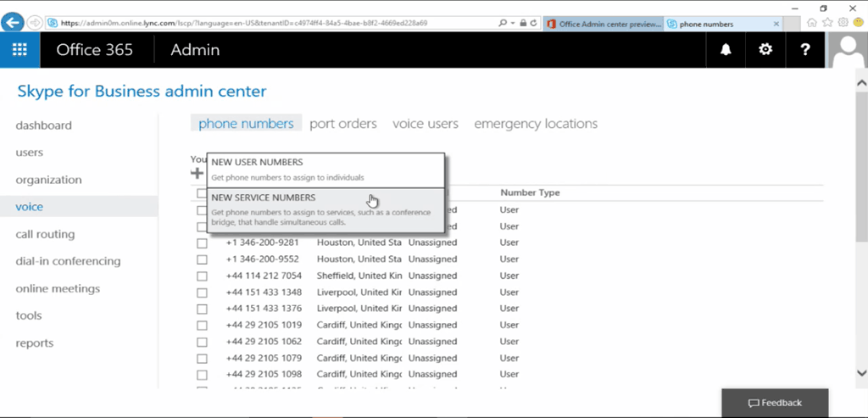This screenshot has width=868, height=418.
Task: Click the plus icon to add numbers
Action: coord(197,173)
